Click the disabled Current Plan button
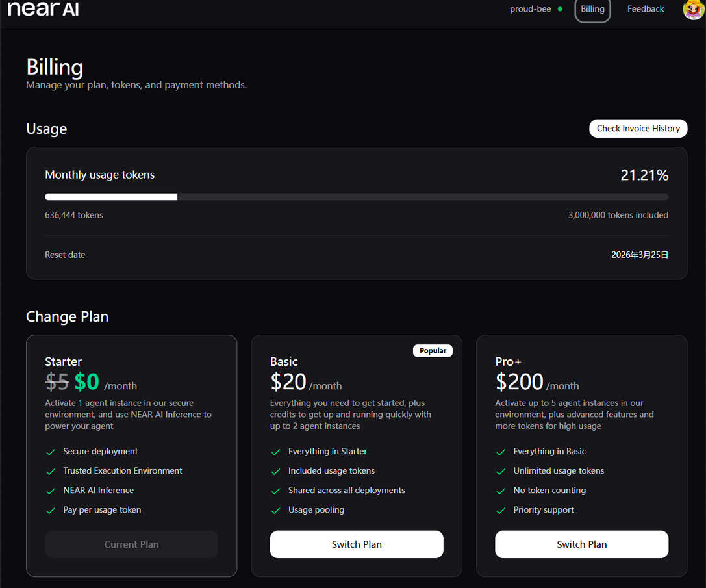Screen dimensions: 706x588 (x=131, y=544)
